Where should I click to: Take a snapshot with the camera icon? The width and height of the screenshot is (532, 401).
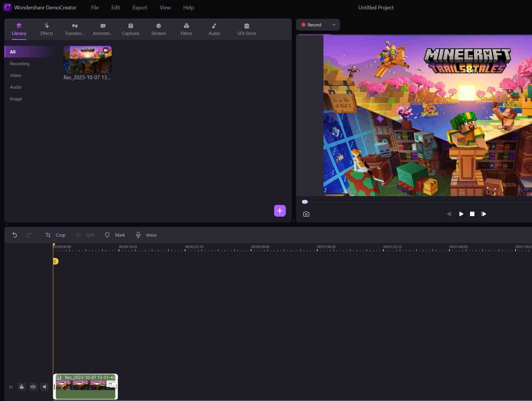click(306, 214)
